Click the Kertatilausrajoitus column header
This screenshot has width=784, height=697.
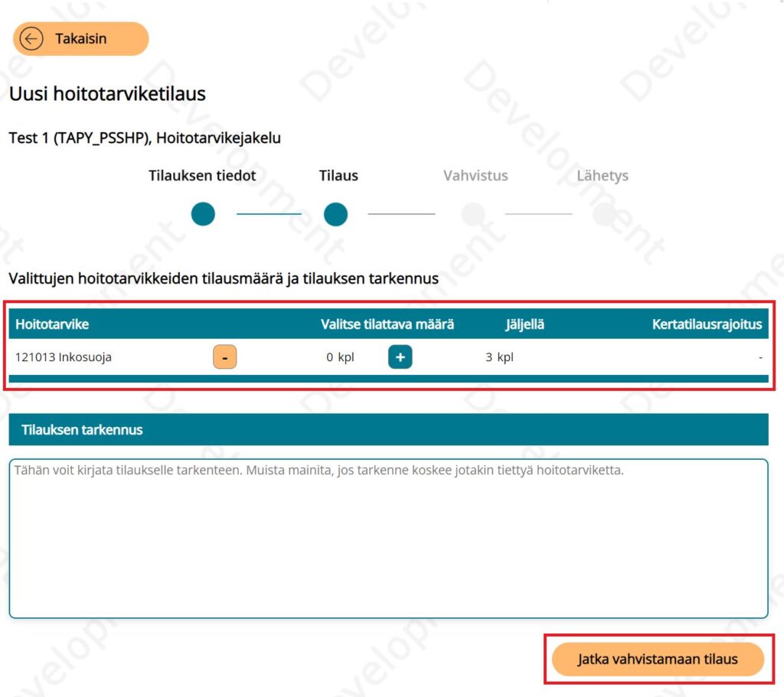click(x=707, y=324)
